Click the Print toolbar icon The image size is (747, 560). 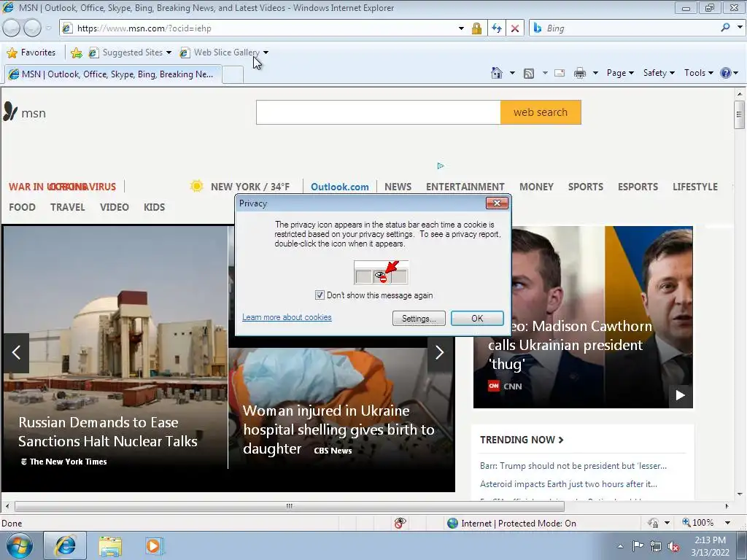[x=579, y=73]
